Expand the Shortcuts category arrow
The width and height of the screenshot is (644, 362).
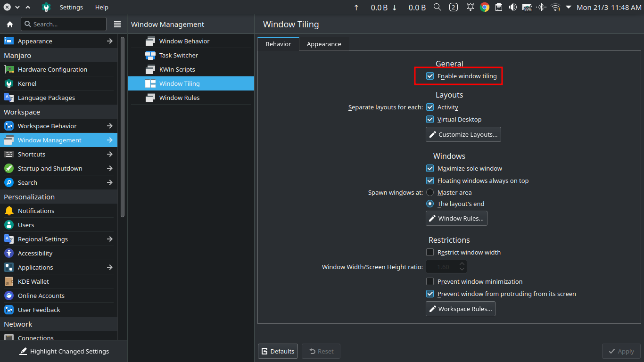pos(110,154)
